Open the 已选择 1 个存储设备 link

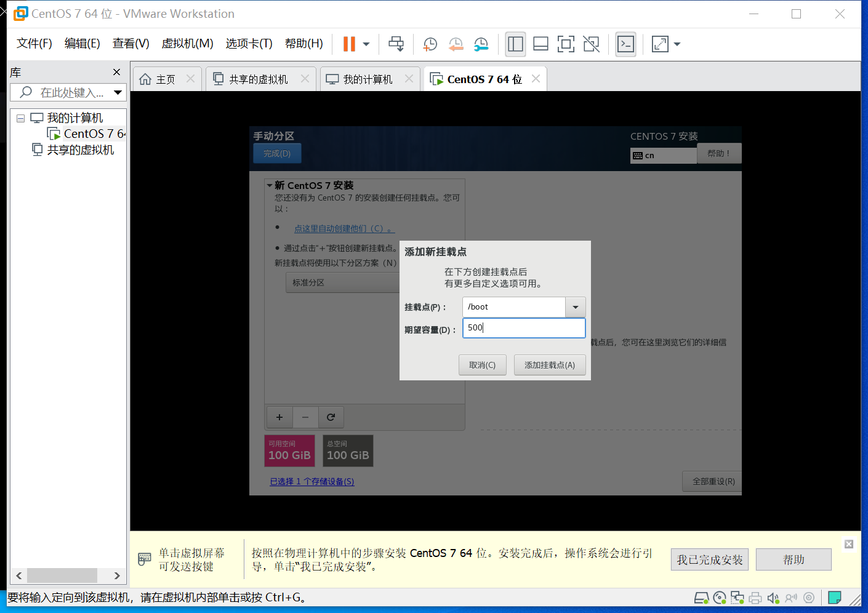tap(312, 481)
